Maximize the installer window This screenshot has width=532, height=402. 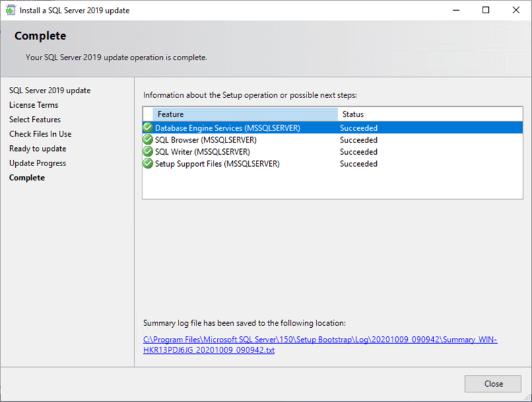pyautogui.click(x=486, y=10)
